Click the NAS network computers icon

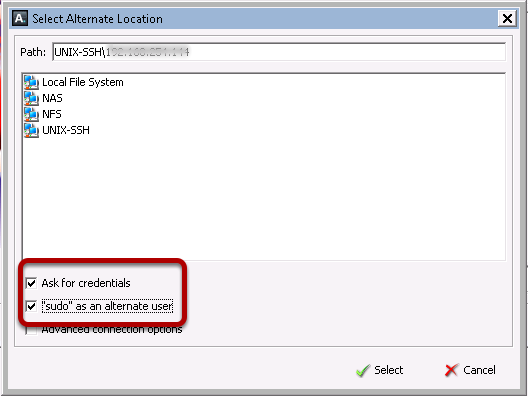tap(31, 98)
